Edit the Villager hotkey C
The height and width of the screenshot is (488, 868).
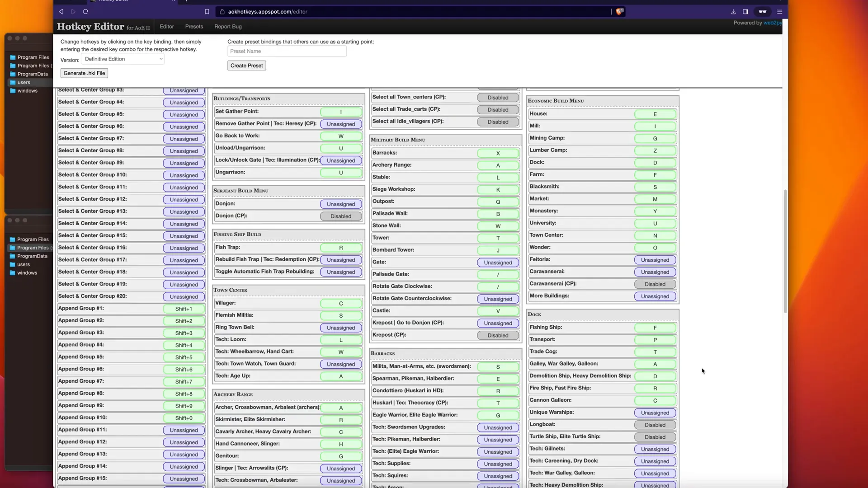click(x=341, y=304)
